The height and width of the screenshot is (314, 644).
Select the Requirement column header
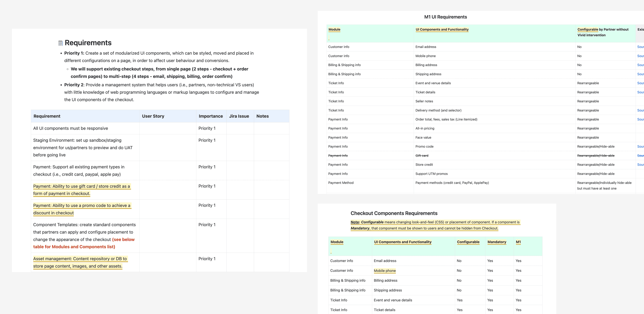tap(47, 116)
